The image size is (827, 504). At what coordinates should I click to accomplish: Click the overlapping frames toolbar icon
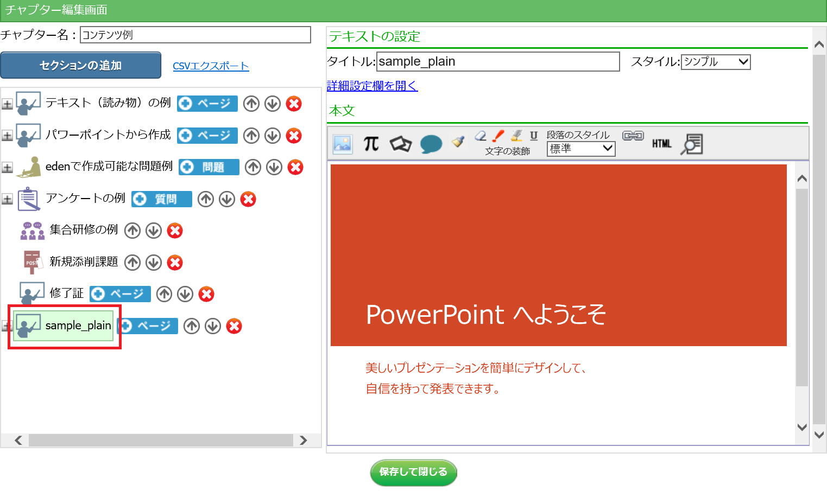coord(401,144)
